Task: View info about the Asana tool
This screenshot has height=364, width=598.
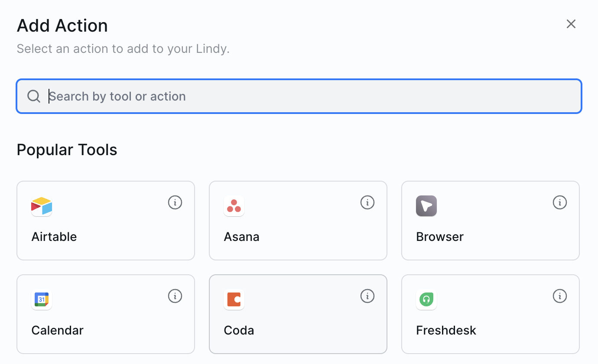Action: click(367, 202)
